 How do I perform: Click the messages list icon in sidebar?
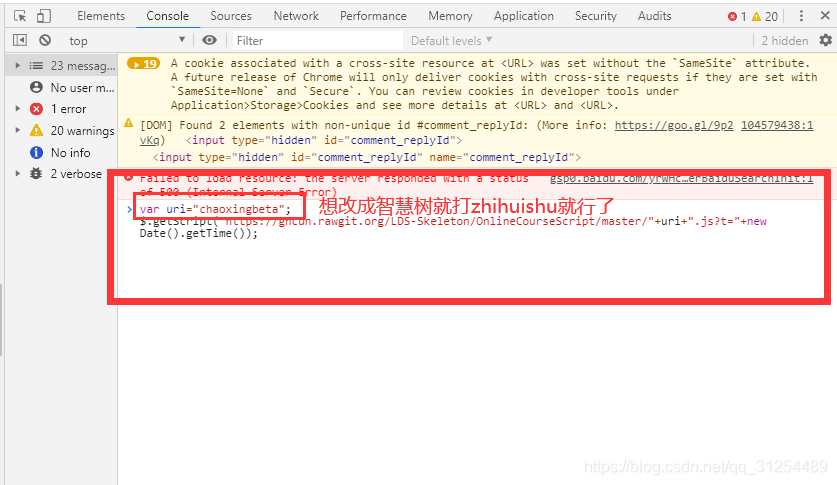[x=36, y=66]
